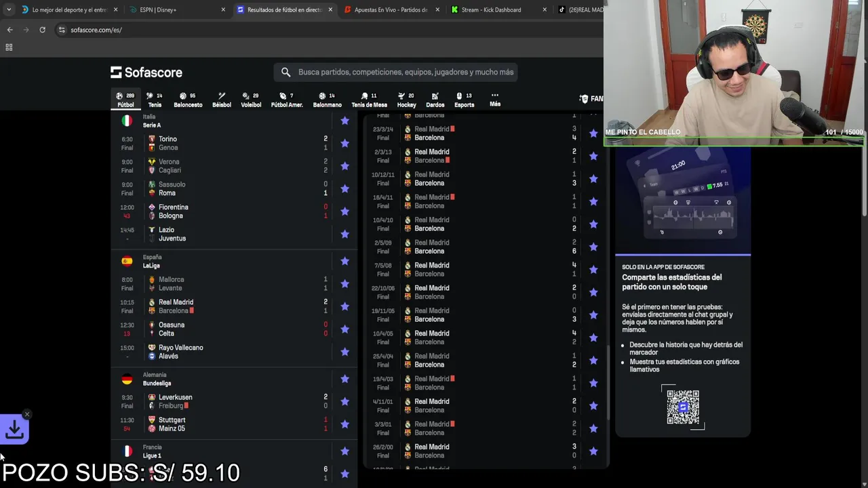This screenshot has width=868, height=488.
Task: Click the search magnifier icon
Action: pyautogui.click(x=285, y=72)
